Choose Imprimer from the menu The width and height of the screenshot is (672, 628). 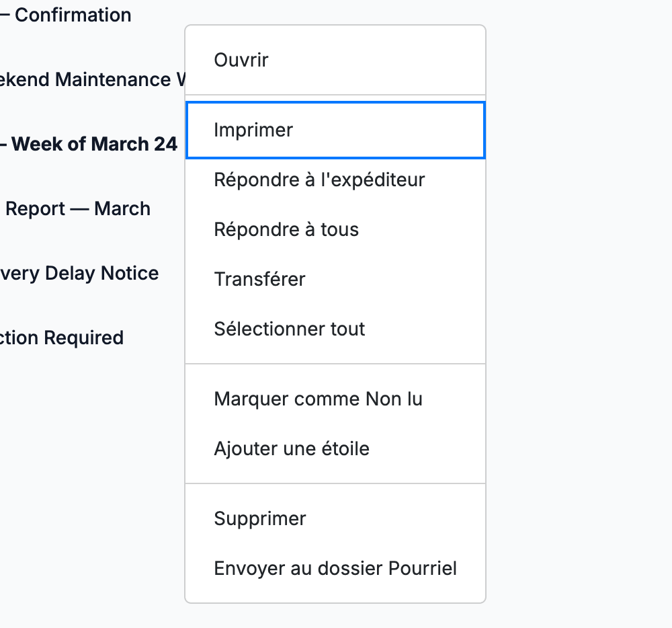335,130
